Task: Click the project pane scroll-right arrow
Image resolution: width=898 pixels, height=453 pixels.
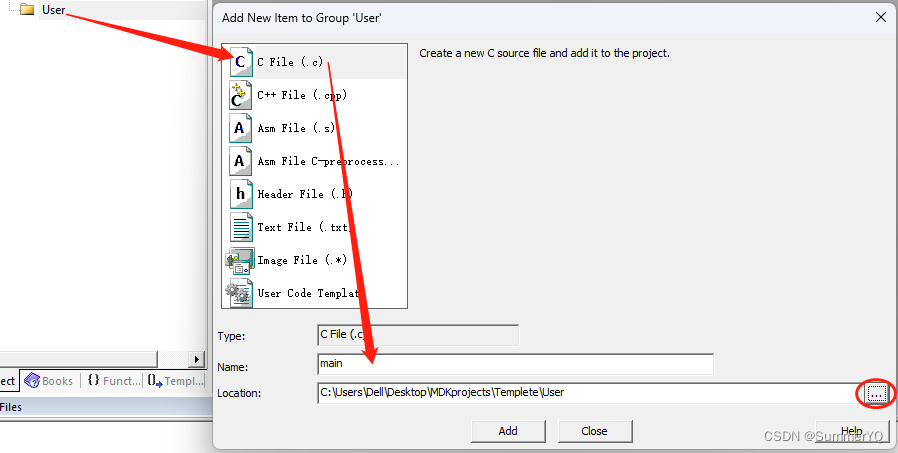Action: [196, 359]
